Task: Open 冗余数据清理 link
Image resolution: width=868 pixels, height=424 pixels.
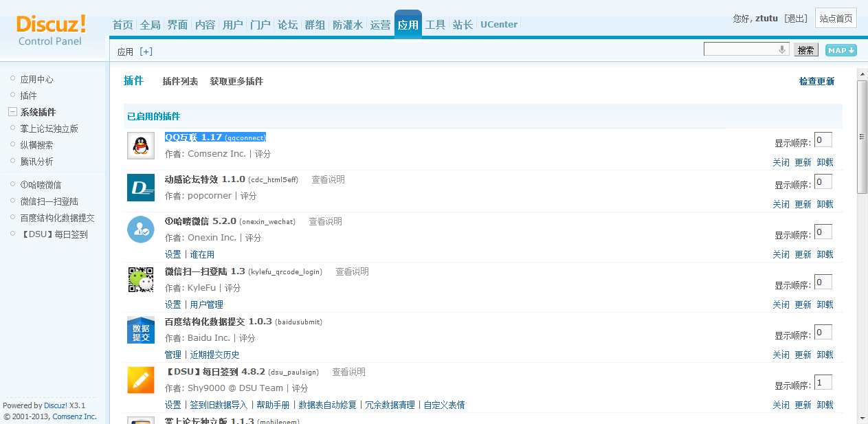Action: click(x=390, y=405)
